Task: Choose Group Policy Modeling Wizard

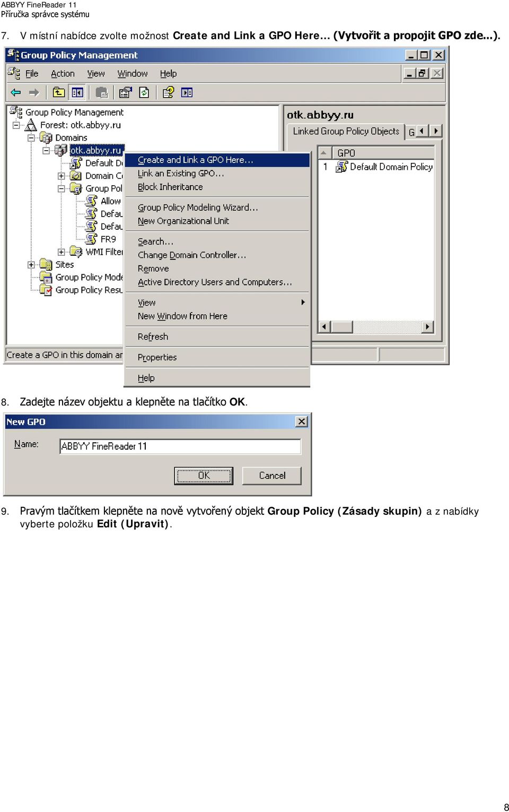Action: click(217, 208)
